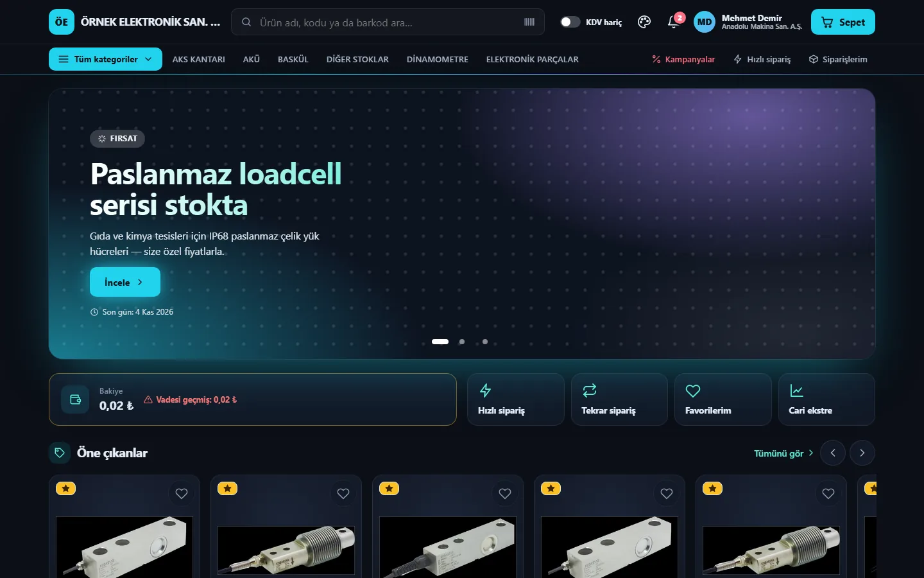The image size is (924, 578).
Task: Open Hızlı sipariş in the navigation bar
Action: [x=762, y=59]
